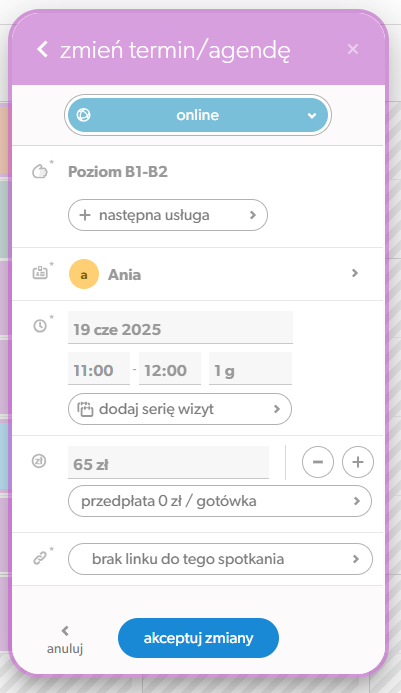Screen dimensions: 401x693
Task: Open the online location dropdown
Action: [198, 115]
